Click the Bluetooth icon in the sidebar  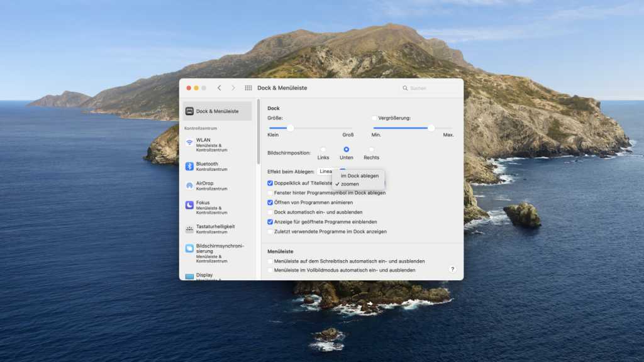[189, 166]
